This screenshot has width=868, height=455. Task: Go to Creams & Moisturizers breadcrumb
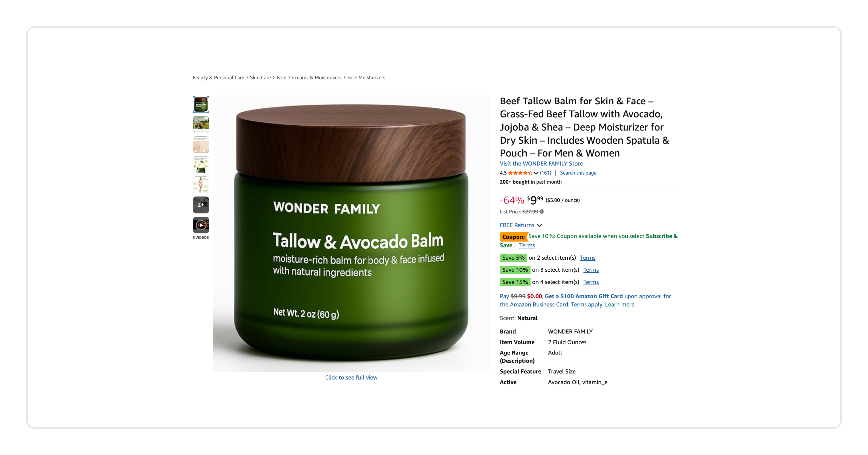pos(317,78)
